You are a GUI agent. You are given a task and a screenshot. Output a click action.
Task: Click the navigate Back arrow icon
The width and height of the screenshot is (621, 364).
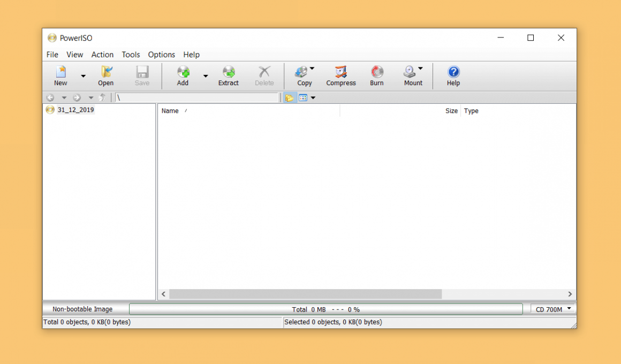[x=50, y=97]
